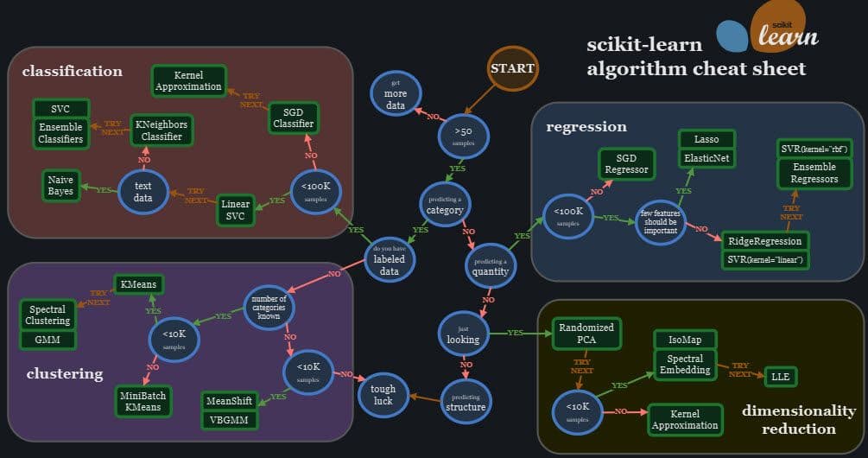
Task: Select the 'tough luck' node
Action: (x=383, y=395)
